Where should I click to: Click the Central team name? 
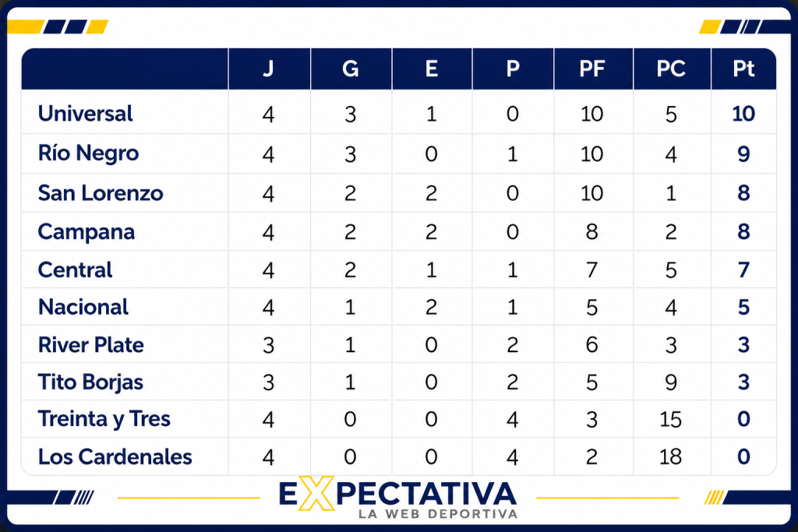point(75,270)
